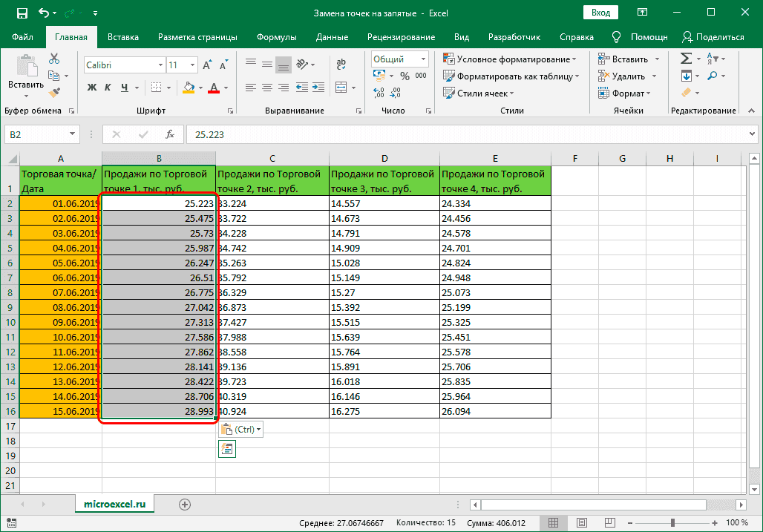This screenshot has width=763, height=532.
Task: Click the percent style icon
Action: 404,75
